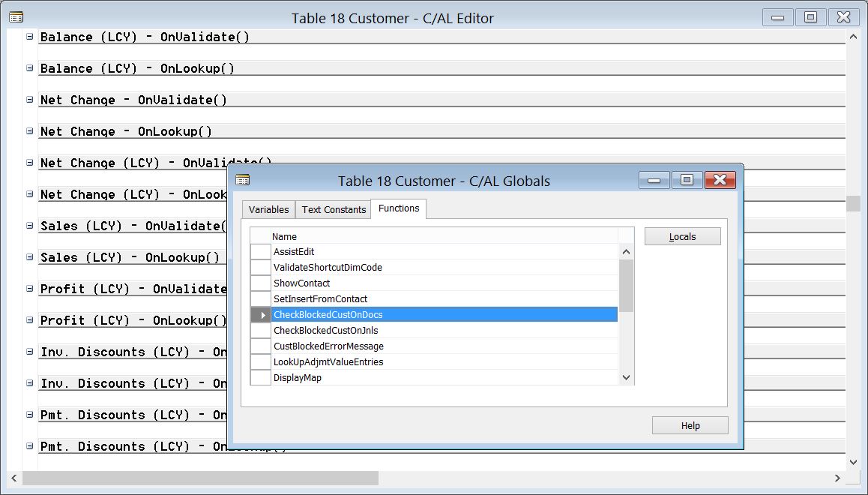Click the functions list scroll up arrow
868x495 pixels.
pos(626,252)
